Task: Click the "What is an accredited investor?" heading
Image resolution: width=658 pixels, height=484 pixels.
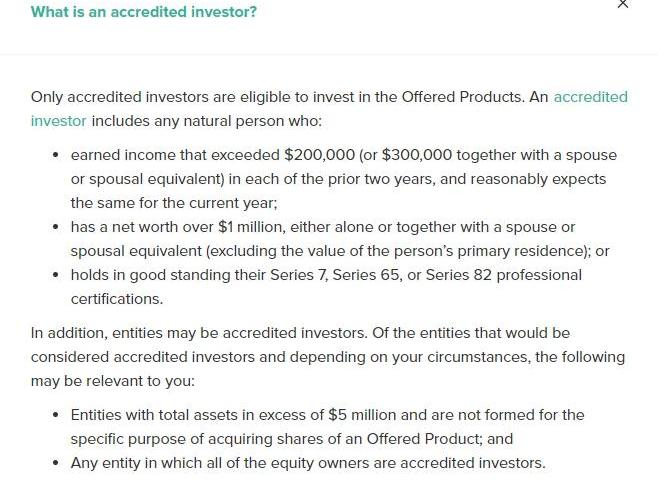Action: coord(144,12)
